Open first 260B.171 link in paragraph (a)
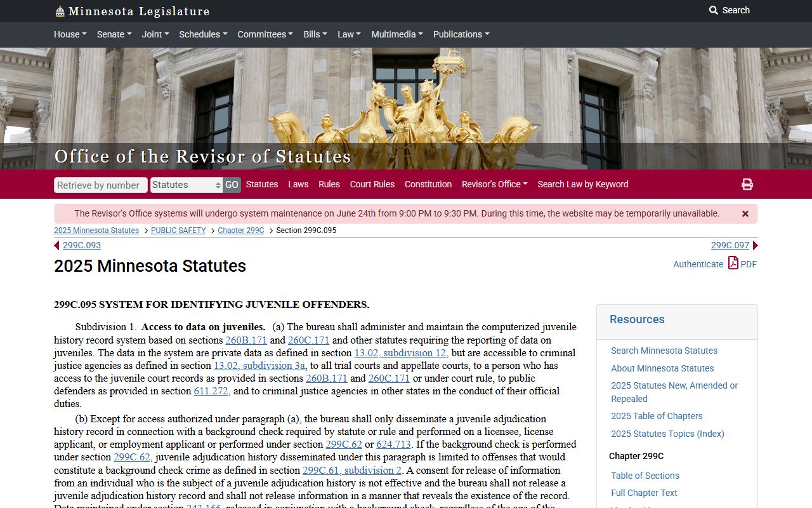 (x=246, y=340)
